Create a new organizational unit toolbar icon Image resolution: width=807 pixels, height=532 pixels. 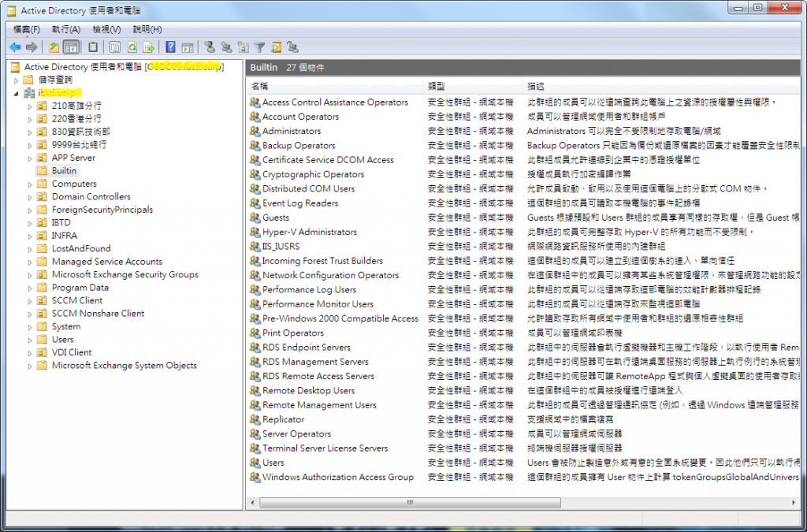[243, 47]
